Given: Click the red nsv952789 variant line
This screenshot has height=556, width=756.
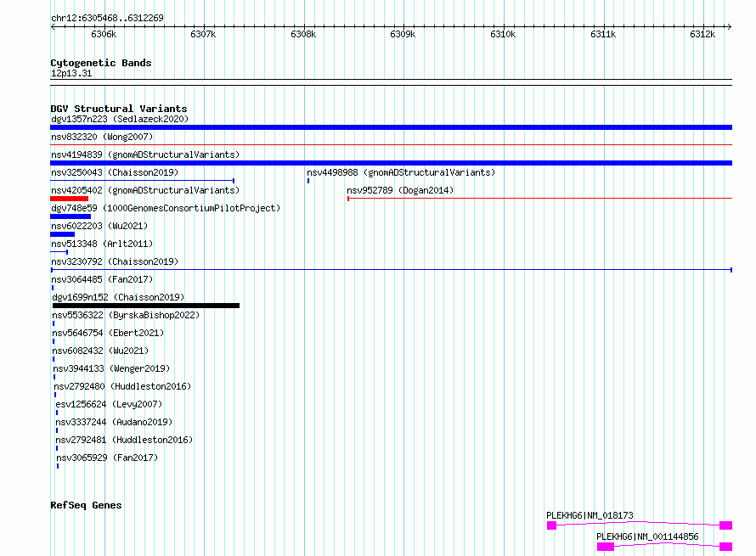Looking at the screenshot, I should [x=540, y=199].
